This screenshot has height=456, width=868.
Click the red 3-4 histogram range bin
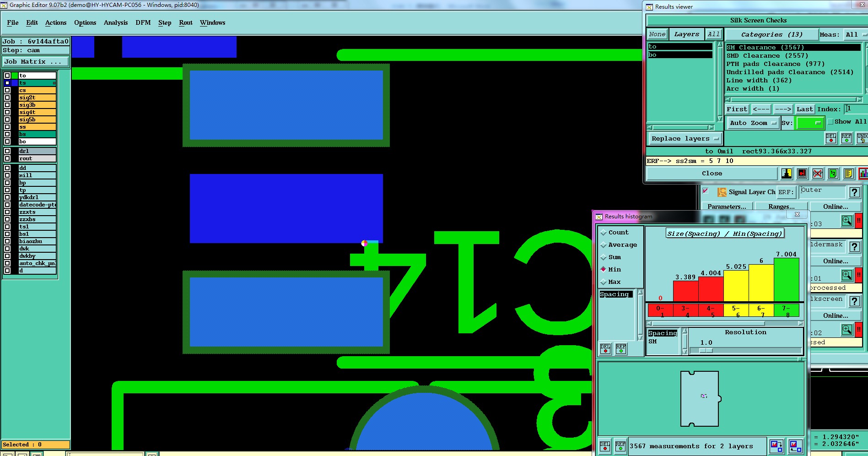coord(685,311)
